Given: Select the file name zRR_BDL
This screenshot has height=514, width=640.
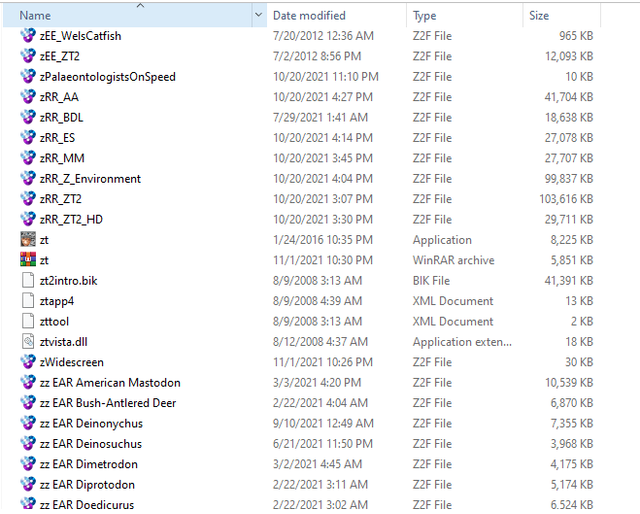Looking at the screenshot, I should click(62, 118).
